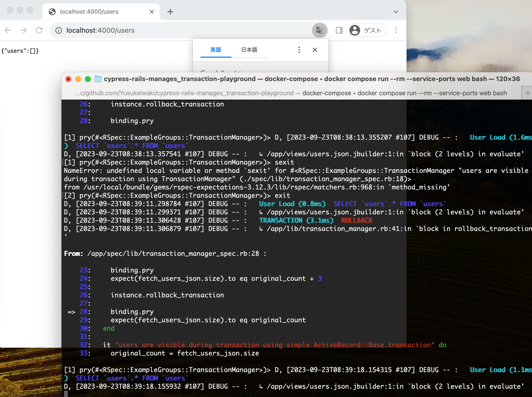View site info icon beside localhost URL
The height and width of the screenshot is (397, 532).
point(59,30)
